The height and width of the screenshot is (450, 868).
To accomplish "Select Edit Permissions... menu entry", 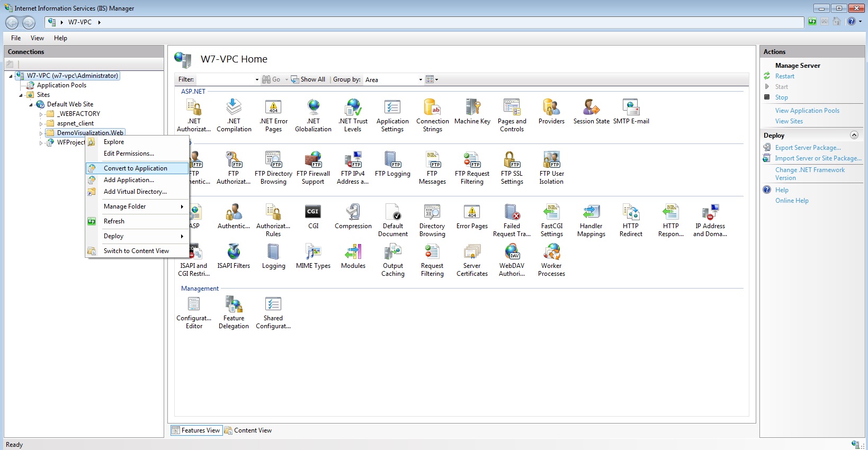I will [137, 154].
